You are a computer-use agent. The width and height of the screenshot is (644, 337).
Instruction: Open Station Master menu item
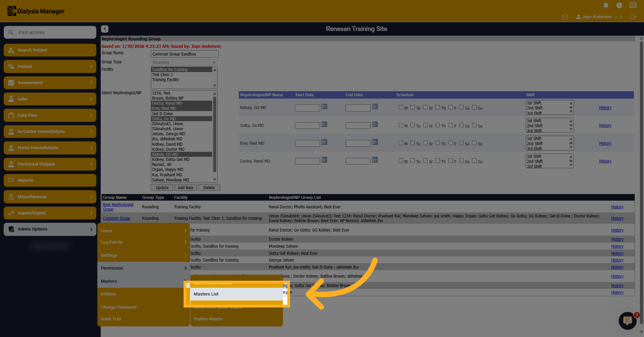pyautogui.click(x=236, y=319)
